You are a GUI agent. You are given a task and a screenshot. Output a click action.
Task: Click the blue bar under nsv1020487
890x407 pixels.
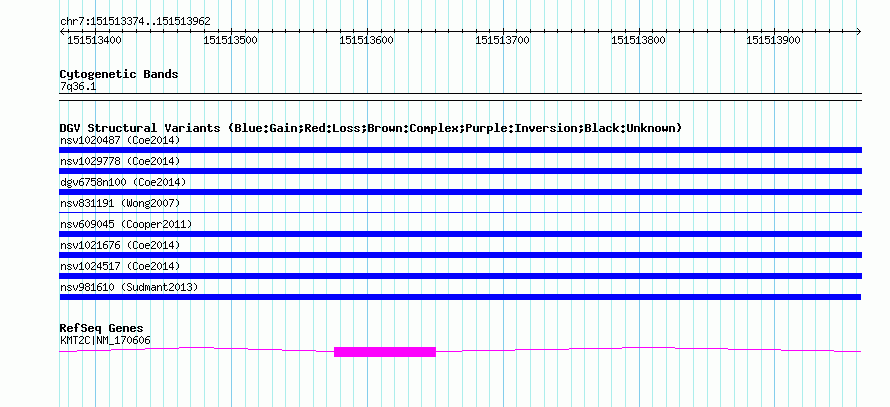tap(460, 150)
